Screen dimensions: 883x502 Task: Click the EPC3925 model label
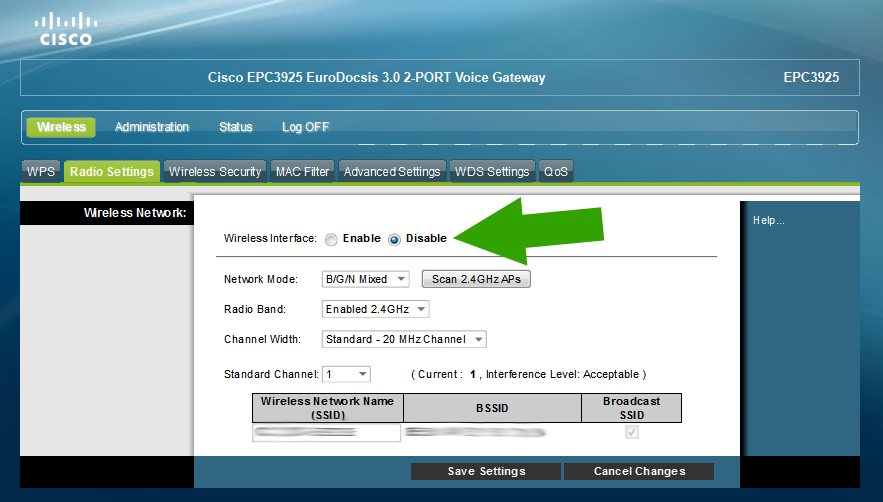click(811, 77)
